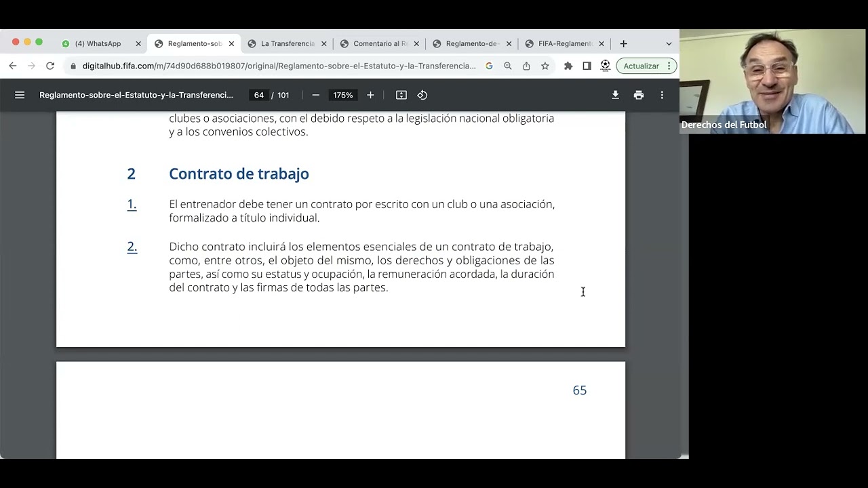Viewport: 868px width, 488px height.
Task: Click the heading Contrato de trabajo
Action: pyautogui.click(x=239, y=174)
